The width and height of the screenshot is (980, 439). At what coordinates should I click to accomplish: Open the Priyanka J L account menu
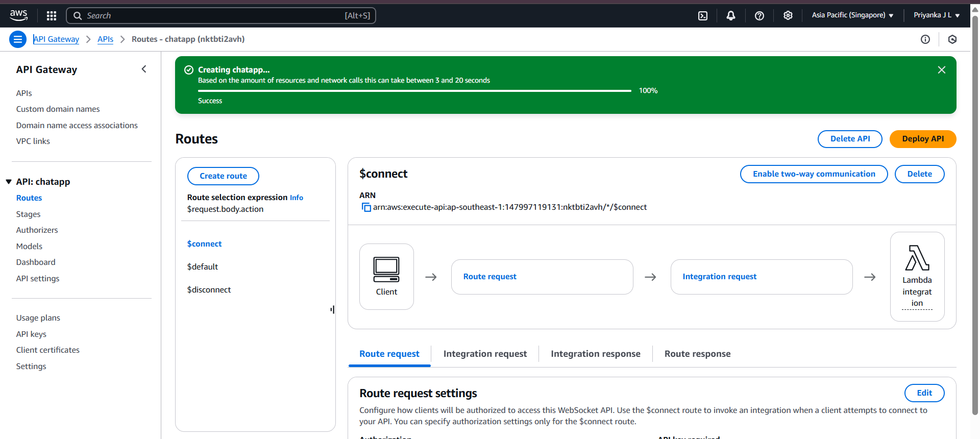937,15
